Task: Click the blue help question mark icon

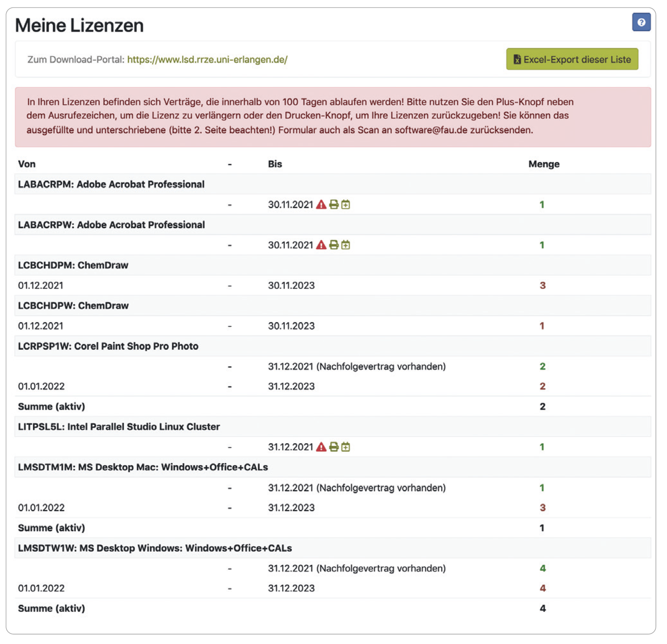Action: pyautogui.click(x=641, y=22)
